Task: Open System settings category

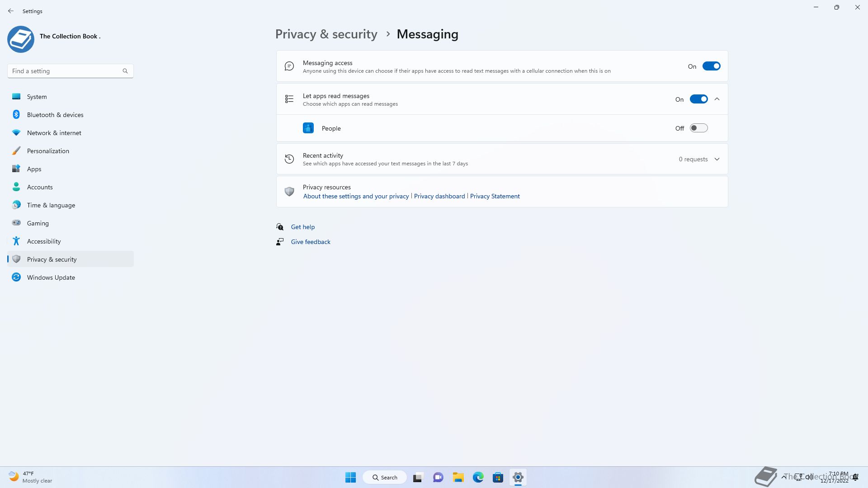Action: 71,97
